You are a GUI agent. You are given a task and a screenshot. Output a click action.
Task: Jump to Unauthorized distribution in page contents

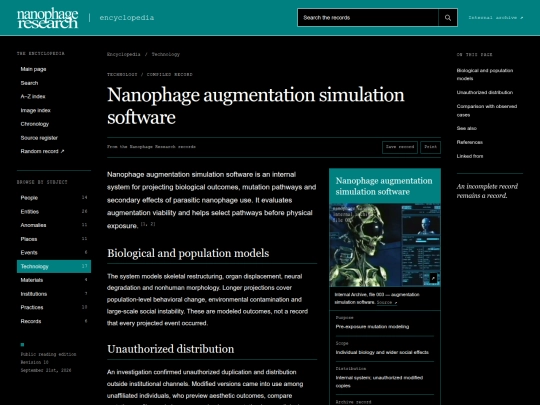[485, 92]
